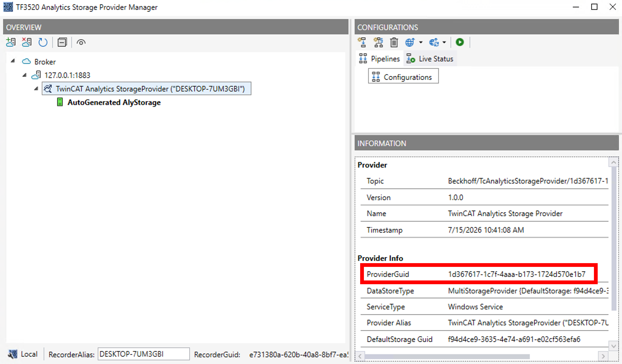Select the 127.0.0.1:1883 broker entry
This screenshot has width=622, height=364.
tap(67, 75)
